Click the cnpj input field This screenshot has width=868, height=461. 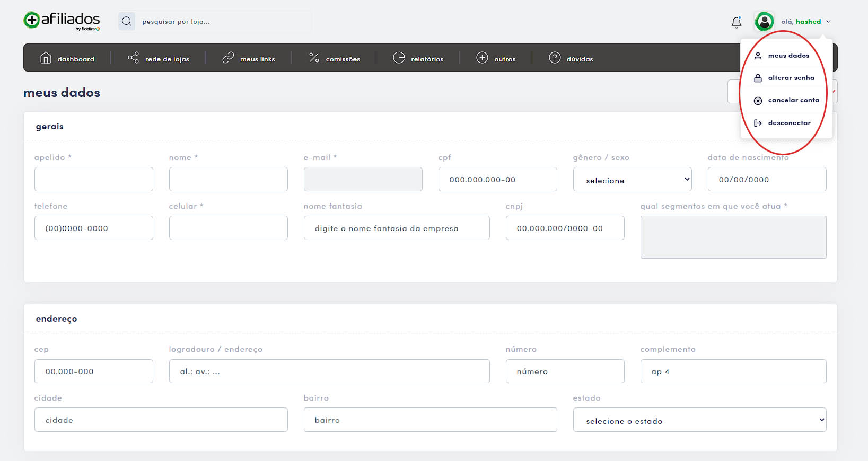click(x=565, y=228)
